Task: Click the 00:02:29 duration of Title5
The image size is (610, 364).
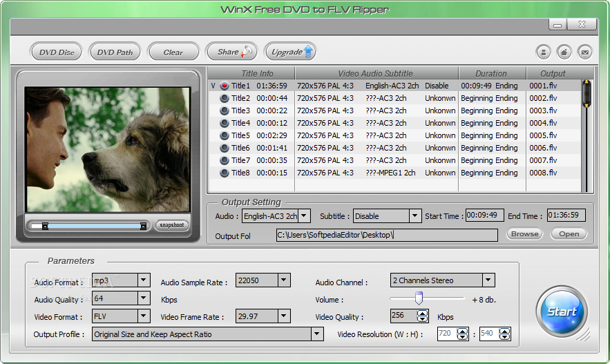Action: tap(272, 135)
